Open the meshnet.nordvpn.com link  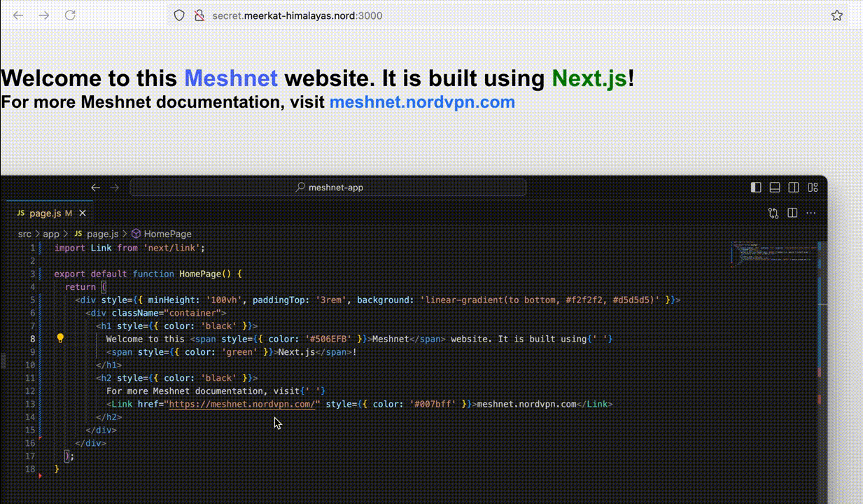pos(422,102)
